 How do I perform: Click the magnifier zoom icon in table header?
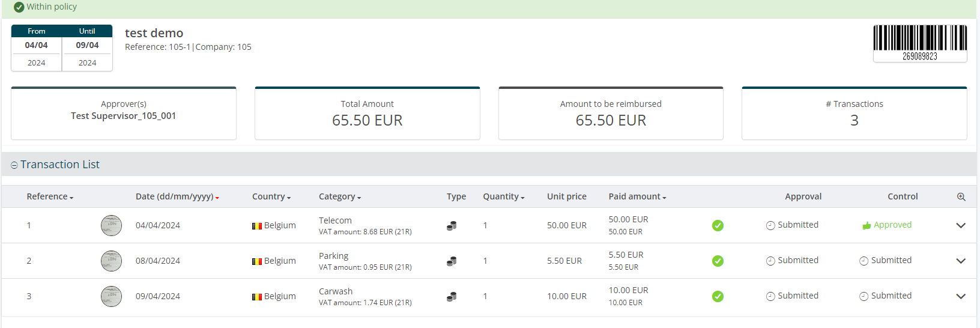click(x=961, y=197)
